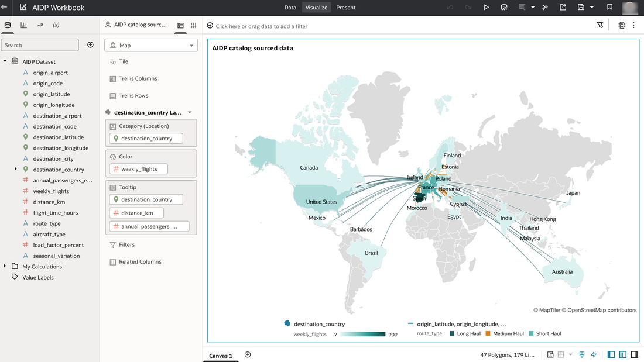The image size is (644, 362).
Task: Click the filter bar drop area
Action: (x=261, y=26)
